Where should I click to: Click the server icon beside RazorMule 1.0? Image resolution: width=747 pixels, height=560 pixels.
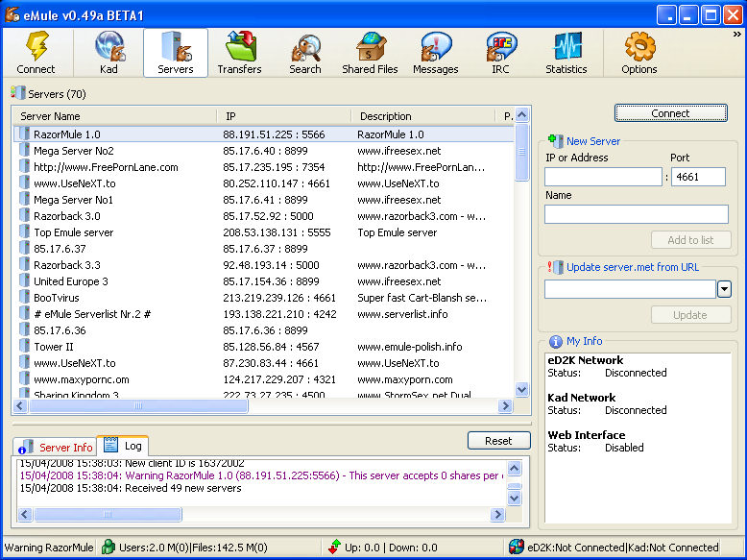pos(24,134)
